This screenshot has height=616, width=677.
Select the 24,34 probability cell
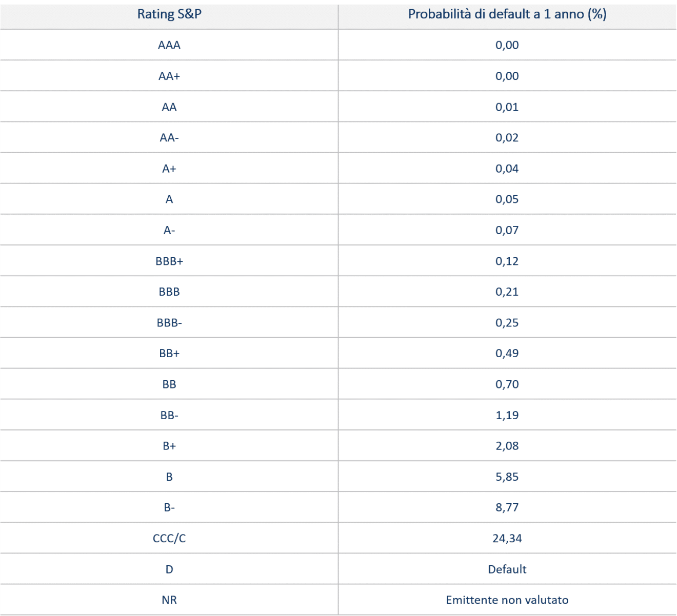point(507,538)
